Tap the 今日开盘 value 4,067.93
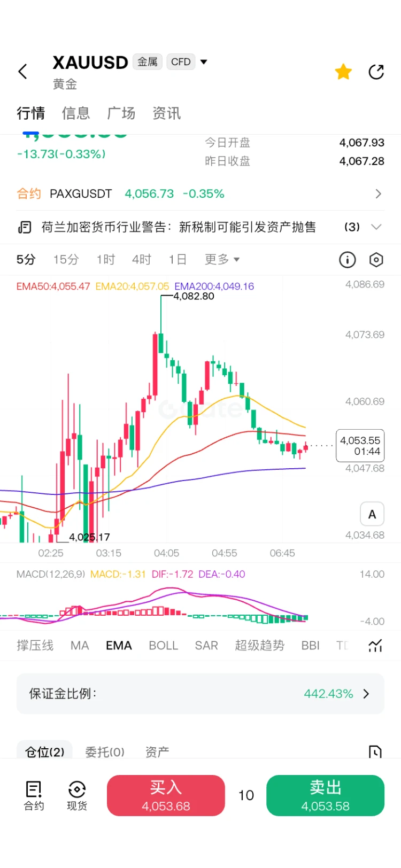401x868 pixels. click(x=361, y=143)
